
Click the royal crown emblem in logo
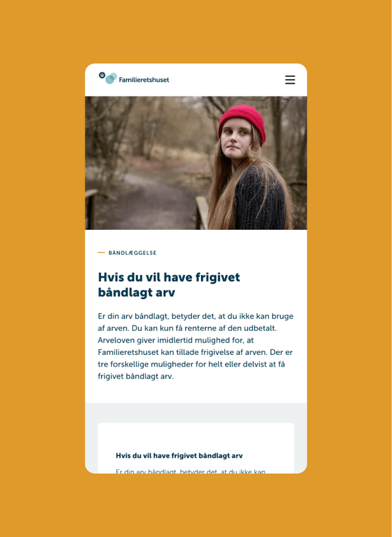pyautogui.click(x=102, y=75)
